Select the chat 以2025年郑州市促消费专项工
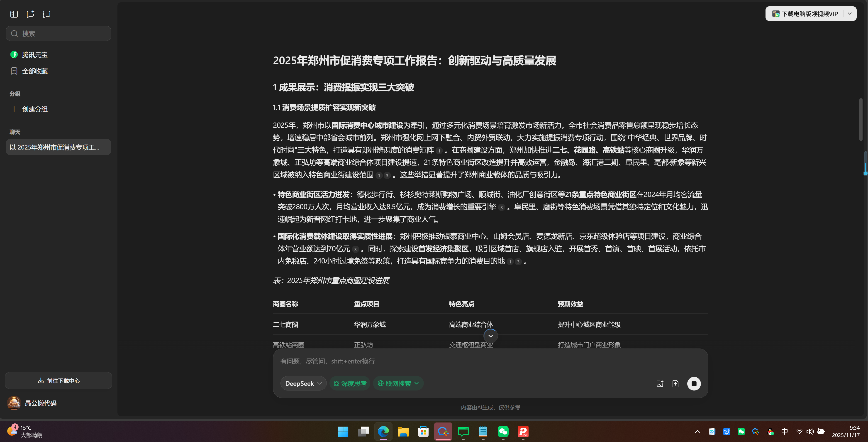 58,147
